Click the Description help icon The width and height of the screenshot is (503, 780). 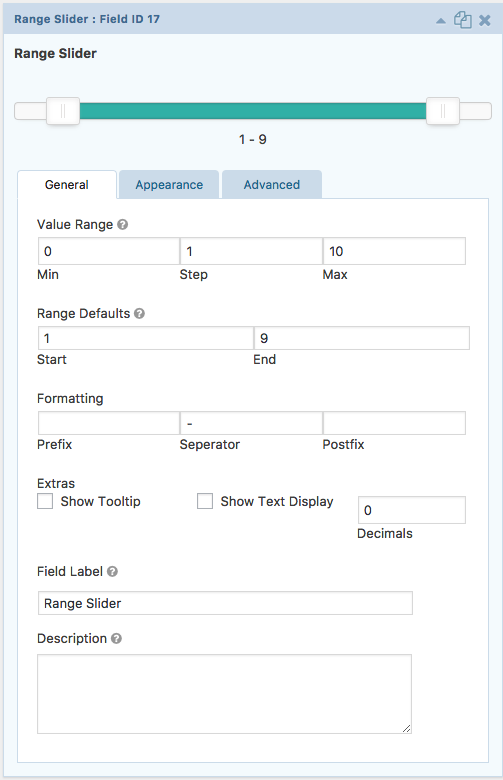(x=116, y=639)
